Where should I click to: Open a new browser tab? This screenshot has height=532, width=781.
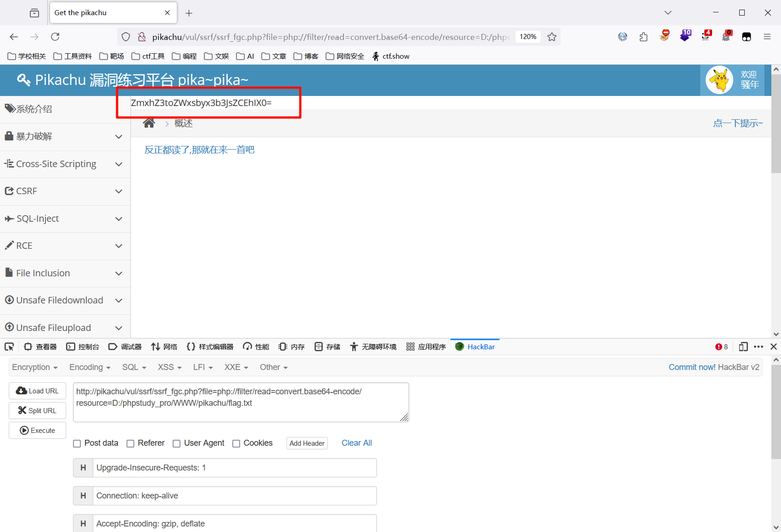coord(189,13)
